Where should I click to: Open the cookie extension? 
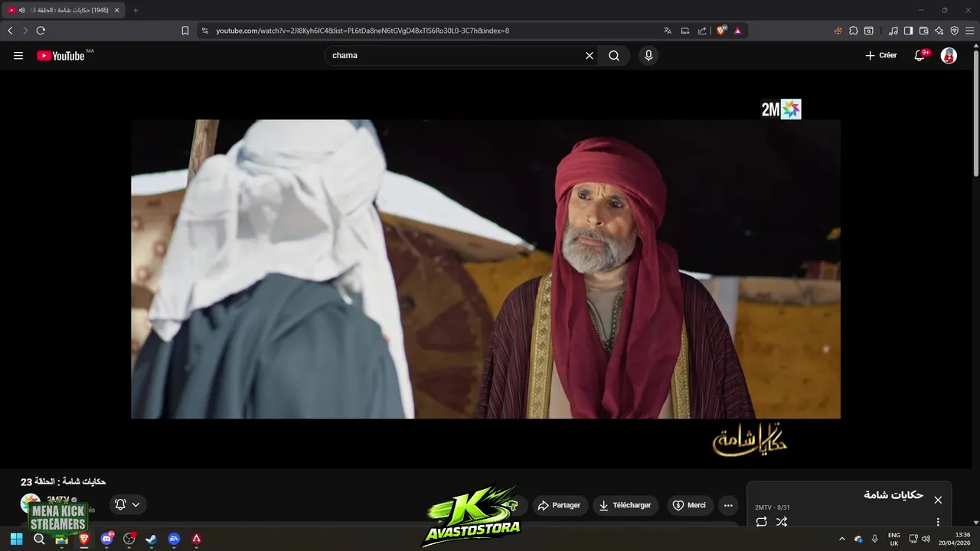click(x=838, y=31)
